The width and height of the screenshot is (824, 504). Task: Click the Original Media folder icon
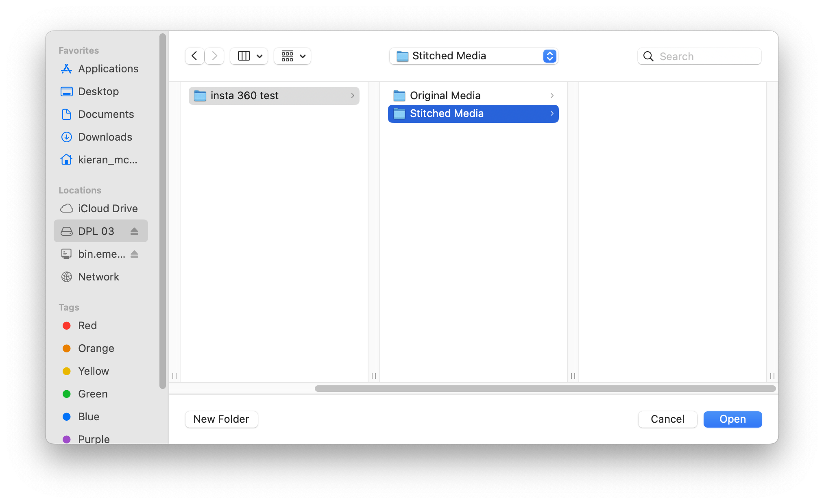click(x=399, y=96)
